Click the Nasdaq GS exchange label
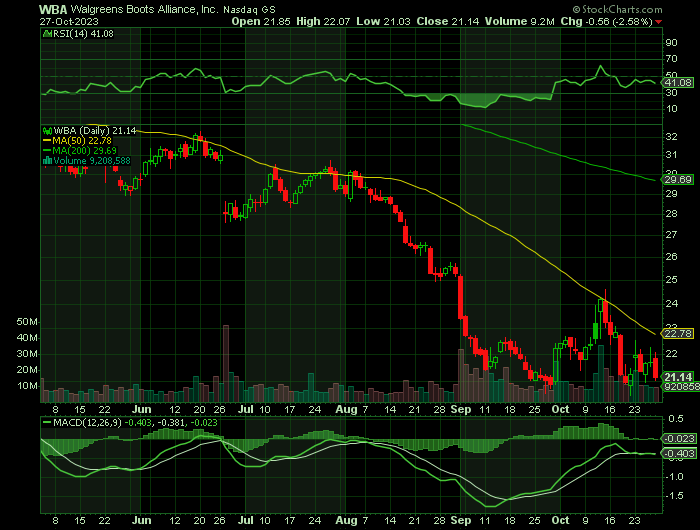 click(249, 10)
